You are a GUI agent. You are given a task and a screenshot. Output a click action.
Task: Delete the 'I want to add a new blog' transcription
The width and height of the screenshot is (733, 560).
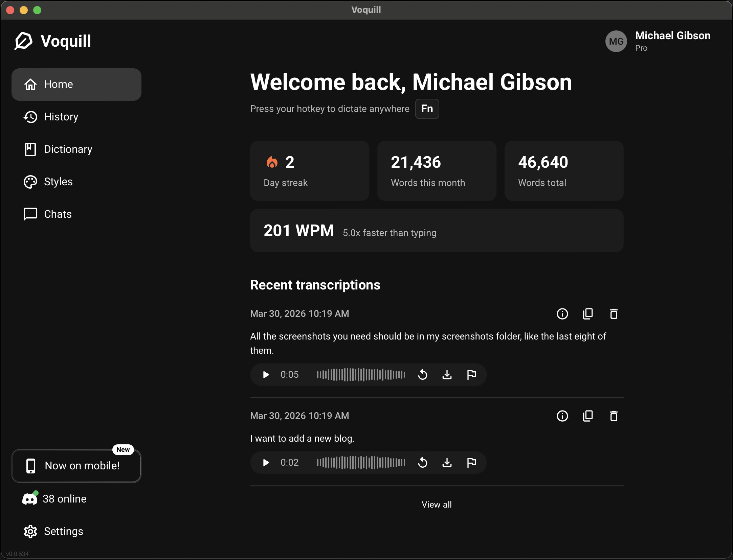614,416
